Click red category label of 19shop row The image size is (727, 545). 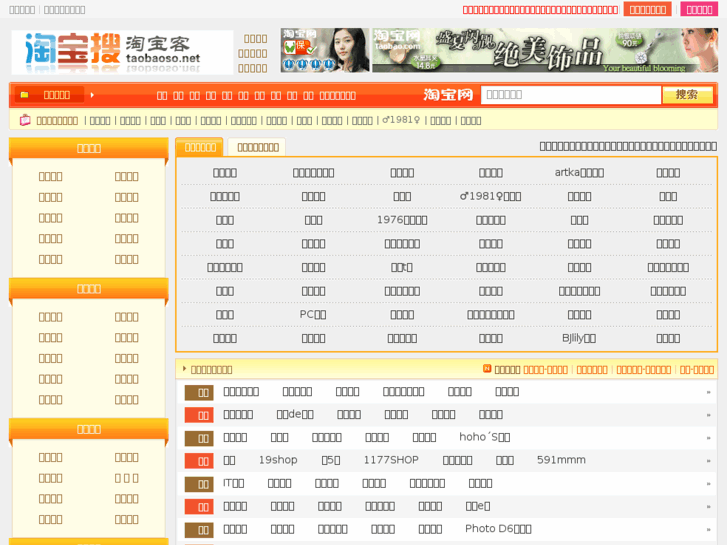pos(199,461)
